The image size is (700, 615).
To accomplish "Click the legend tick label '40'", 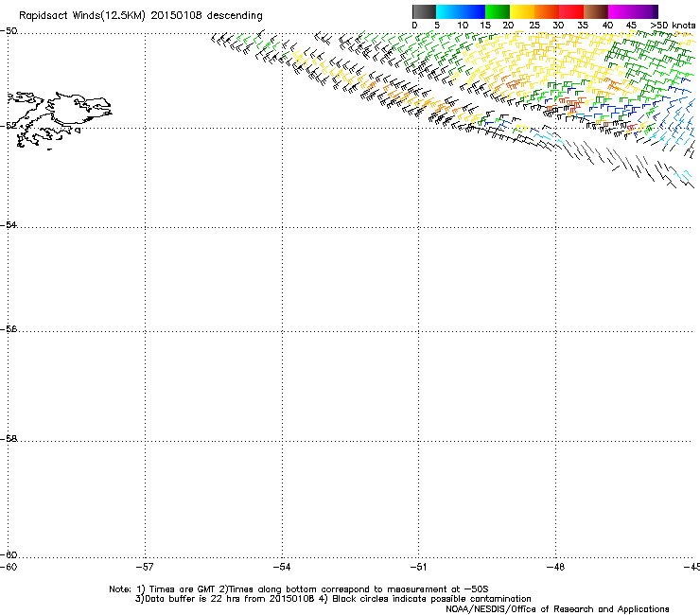I will (607, 26).
